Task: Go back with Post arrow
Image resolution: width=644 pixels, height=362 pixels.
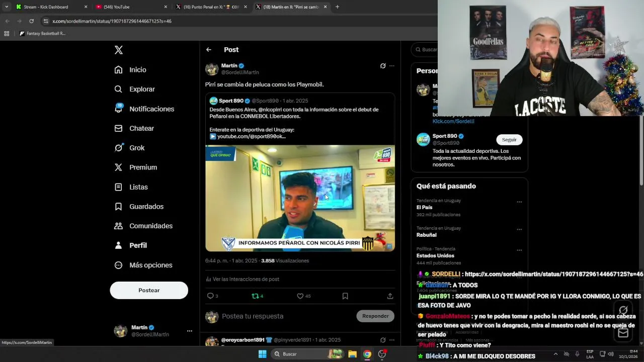Action: [209, 50]
